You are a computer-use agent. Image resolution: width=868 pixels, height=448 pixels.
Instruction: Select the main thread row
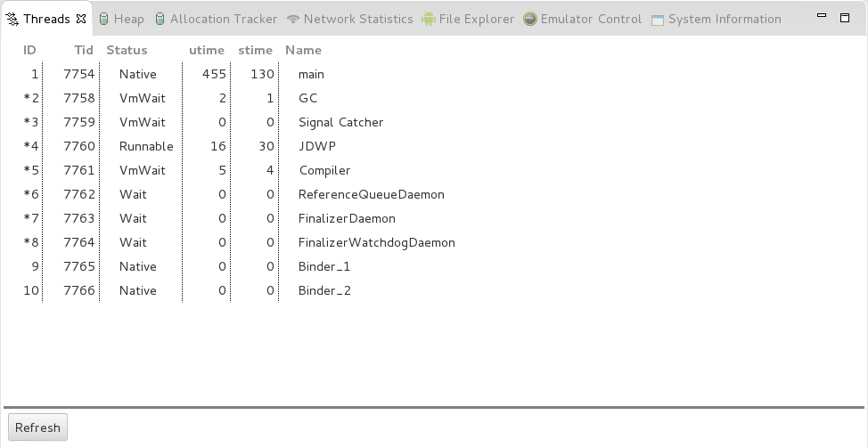pyautogui.click(x=434, y=74)
